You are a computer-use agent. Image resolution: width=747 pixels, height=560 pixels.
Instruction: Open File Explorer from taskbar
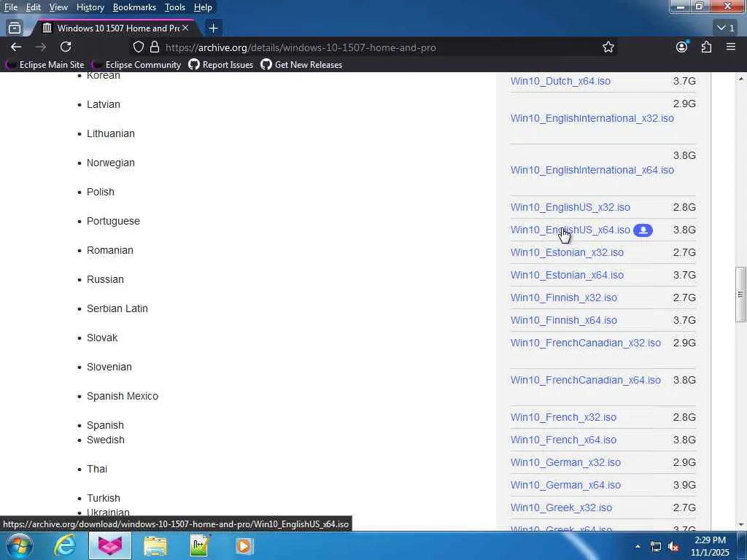click(x=155, y=546)
